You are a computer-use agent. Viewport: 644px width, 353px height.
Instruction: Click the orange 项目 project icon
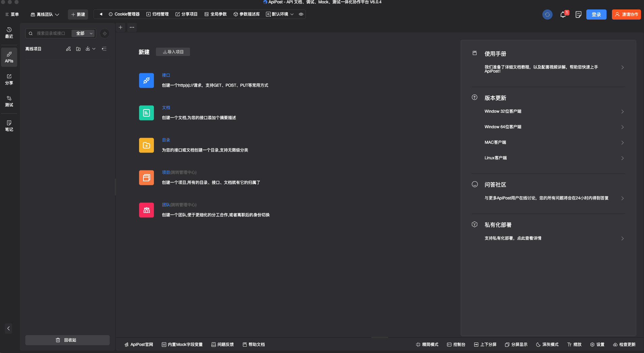[146, 178]
